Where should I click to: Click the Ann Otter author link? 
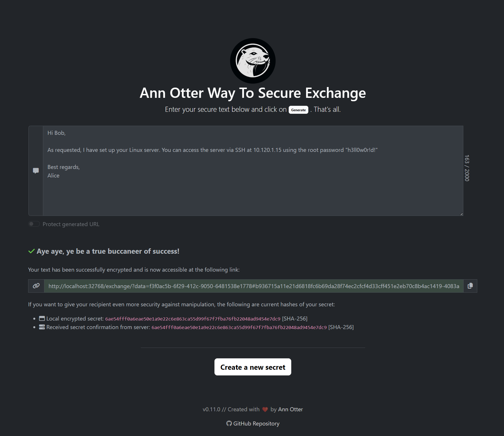pyautogui.click(x=290, y=409)
